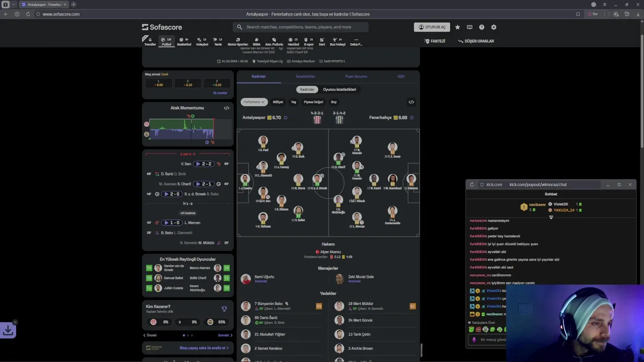Vote Fenerbahçe win at 83%
Image resolution: width=644 pixels, height=362 pixels.
click(216, 322)
